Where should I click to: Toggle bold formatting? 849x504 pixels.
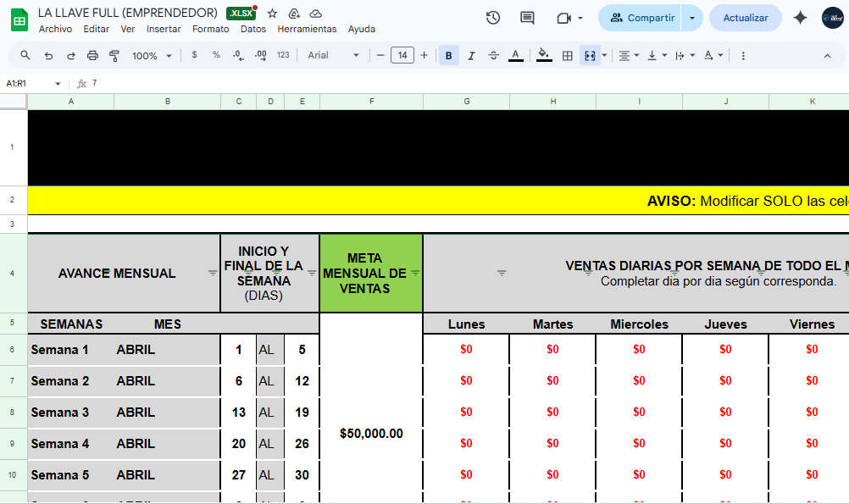(x=448, y=55)
